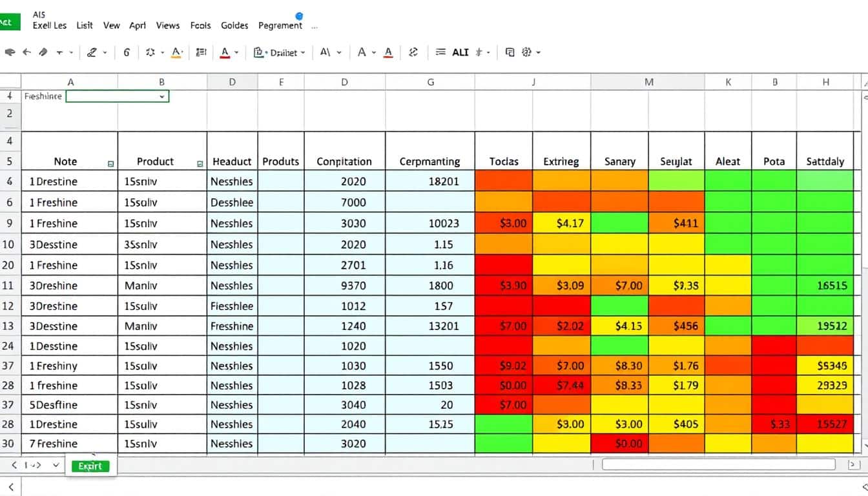Click the back arrow in the toolbar
Viewport: 868px width, 496px height.
point(27,52)
